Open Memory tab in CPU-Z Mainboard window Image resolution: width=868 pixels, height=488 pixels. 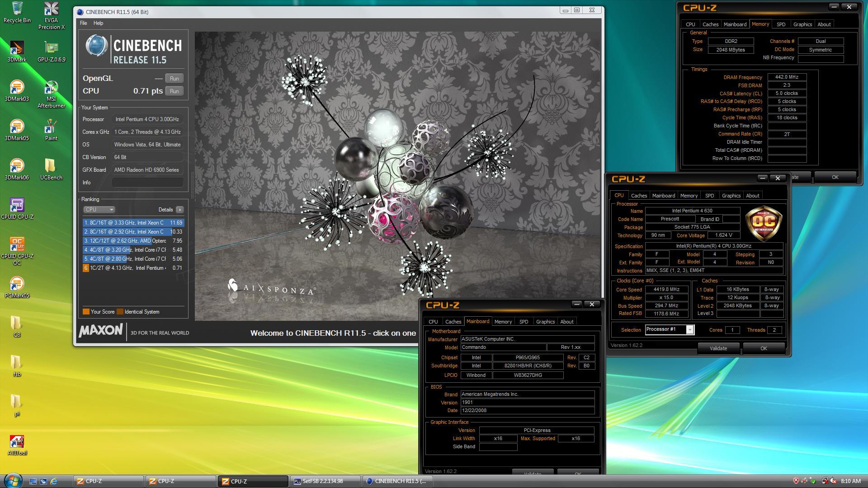503,322
